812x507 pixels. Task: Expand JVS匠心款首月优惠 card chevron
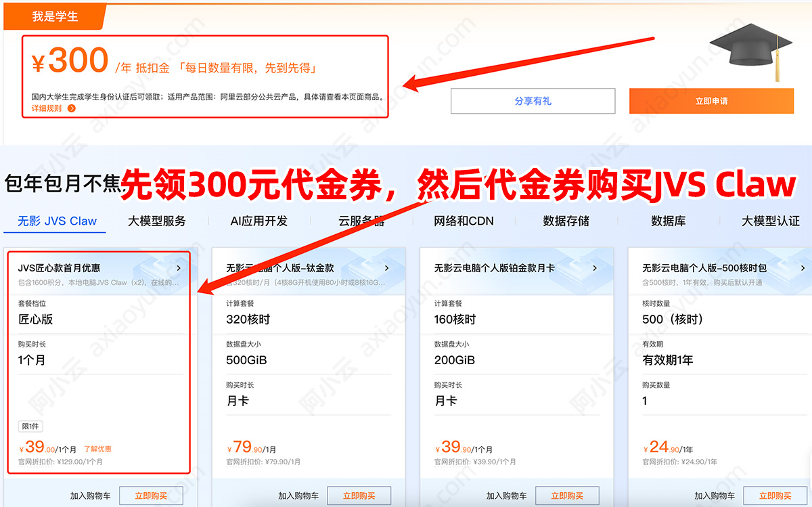(179, 268)
